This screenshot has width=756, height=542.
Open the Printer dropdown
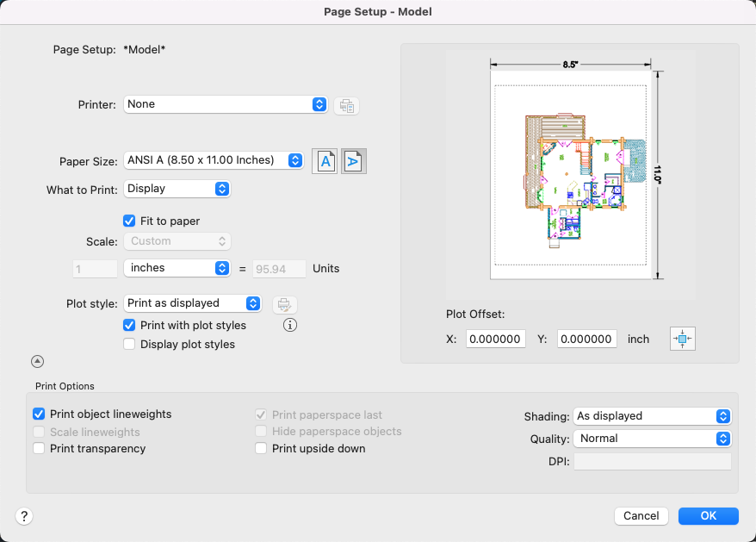[x=226, y=104]
